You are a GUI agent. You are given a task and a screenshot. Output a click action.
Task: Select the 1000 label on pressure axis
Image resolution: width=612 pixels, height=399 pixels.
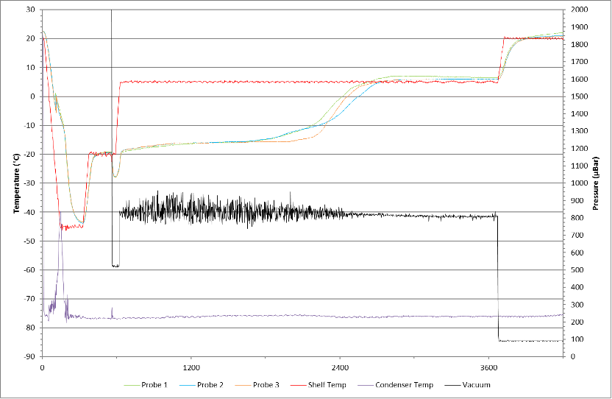pyautogui.click(x=579, y=183)
